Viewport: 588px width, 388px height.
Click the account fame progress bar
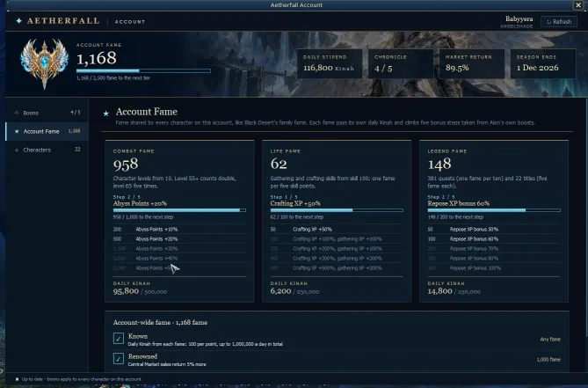[143, 70]
